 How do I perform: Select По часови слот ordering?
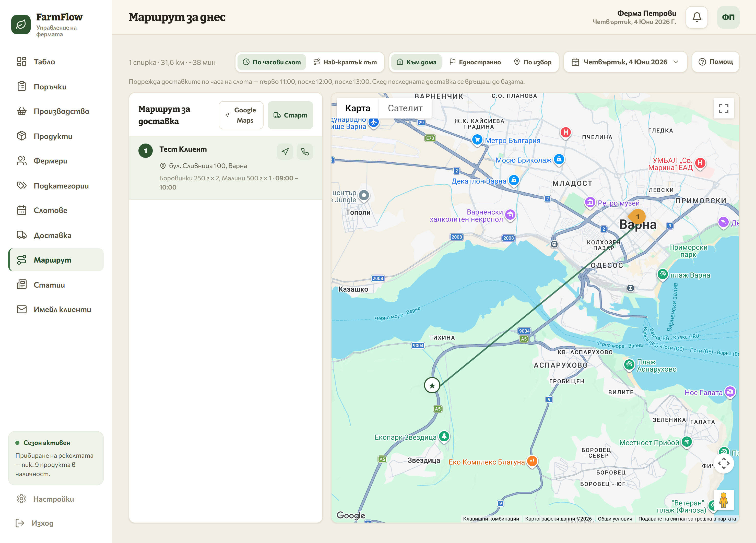click(272, 62)
